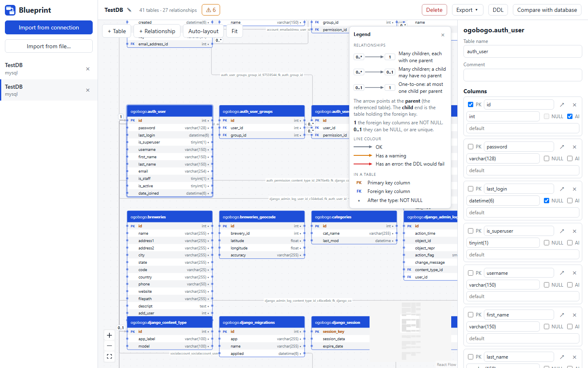This screenshot has width=588, height=368.
Task: Click the arrow icon for password column
Action: 562,147
